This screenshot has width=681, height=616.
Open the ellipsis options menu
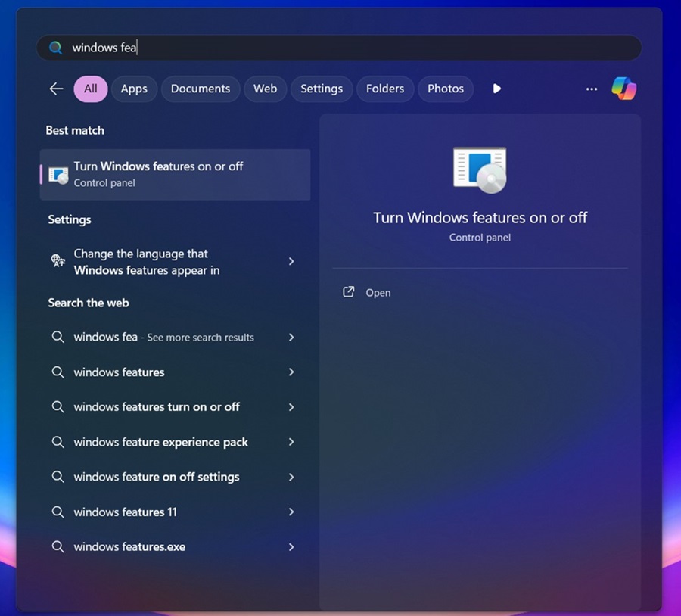[x=591, y=89]
